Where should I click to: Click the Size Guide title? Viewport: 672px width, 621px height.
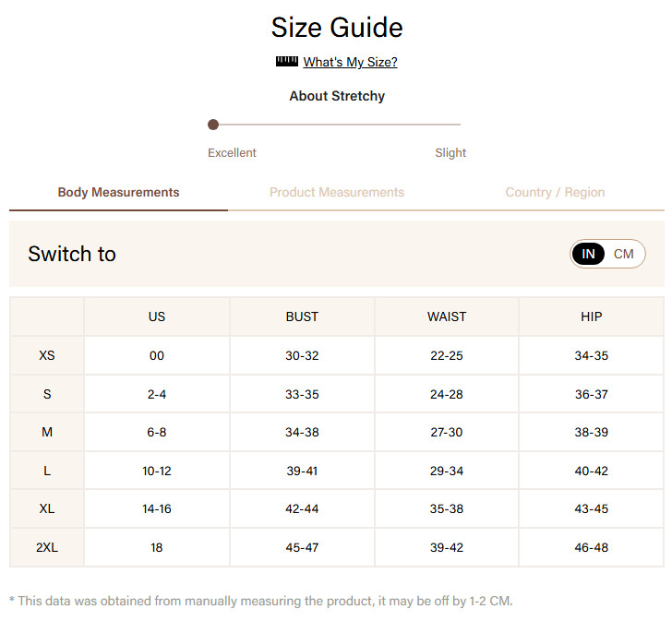point(337,28)
